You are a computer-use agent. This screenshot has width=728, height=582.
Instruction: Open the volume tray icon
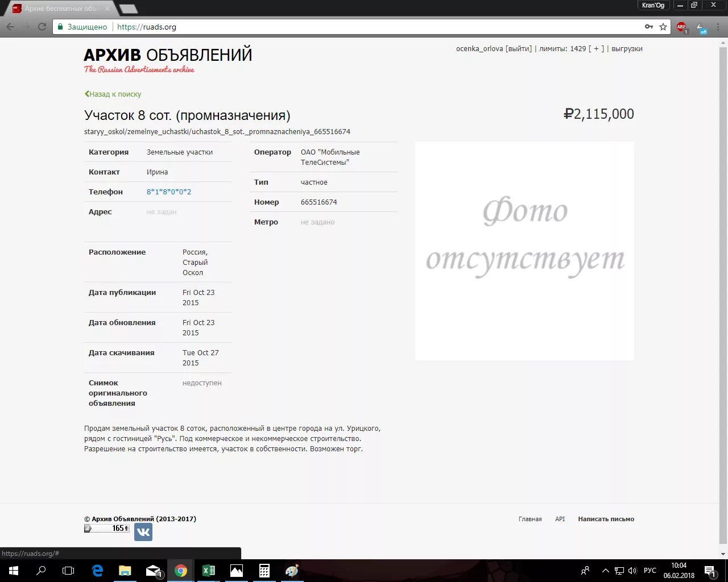632,571
